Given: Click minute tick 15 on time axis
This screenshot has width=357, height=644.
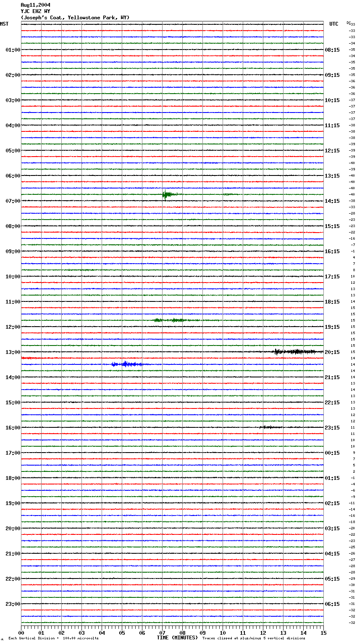Looking at the screenshot, I should 323,632.
